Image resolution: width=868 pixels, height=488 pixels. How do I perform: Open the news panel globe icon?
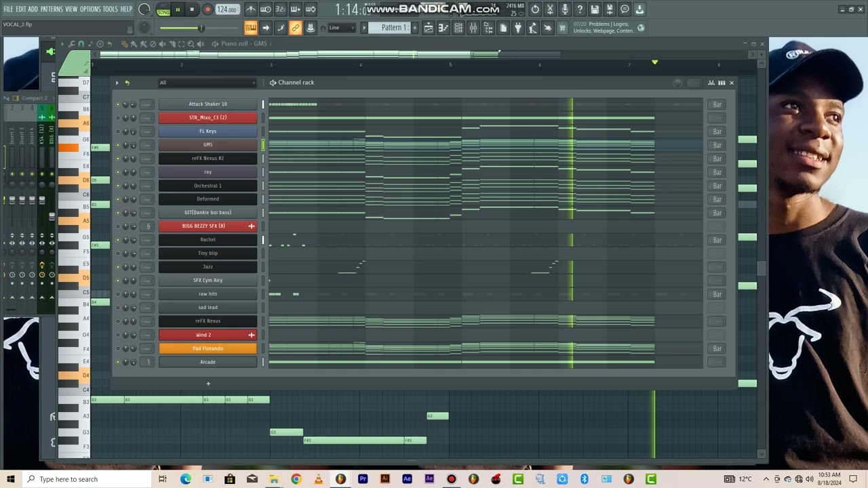tap(641, 28)
